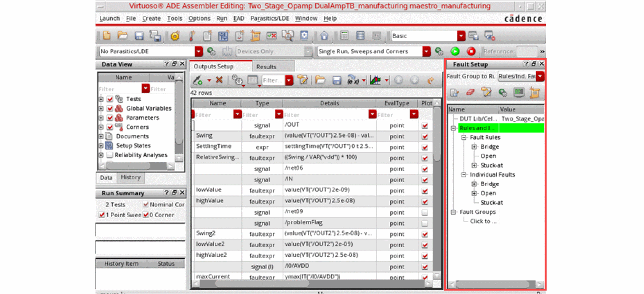Open the Single Run, Sweeps and Corners dropdown

coord(426,51)
